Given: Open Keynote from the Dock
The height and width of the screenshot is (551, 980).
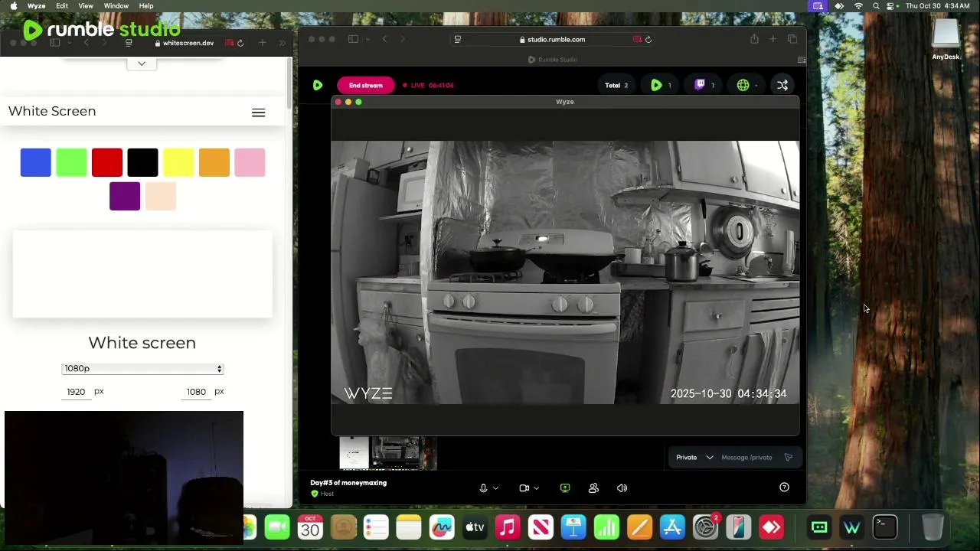Looking at the screenshot, I should [573, 527].
